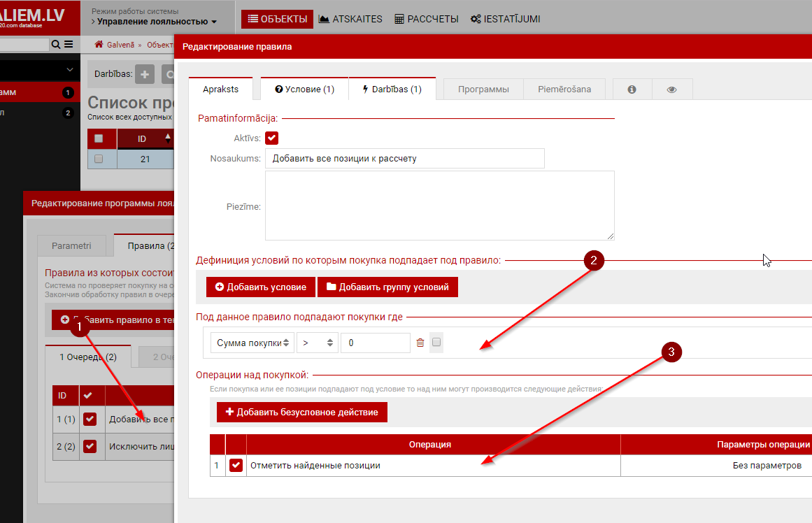Screen dimensions: 812x523
Task: Click the search magnifier icon in sidebar
Action: click(56, 45)
